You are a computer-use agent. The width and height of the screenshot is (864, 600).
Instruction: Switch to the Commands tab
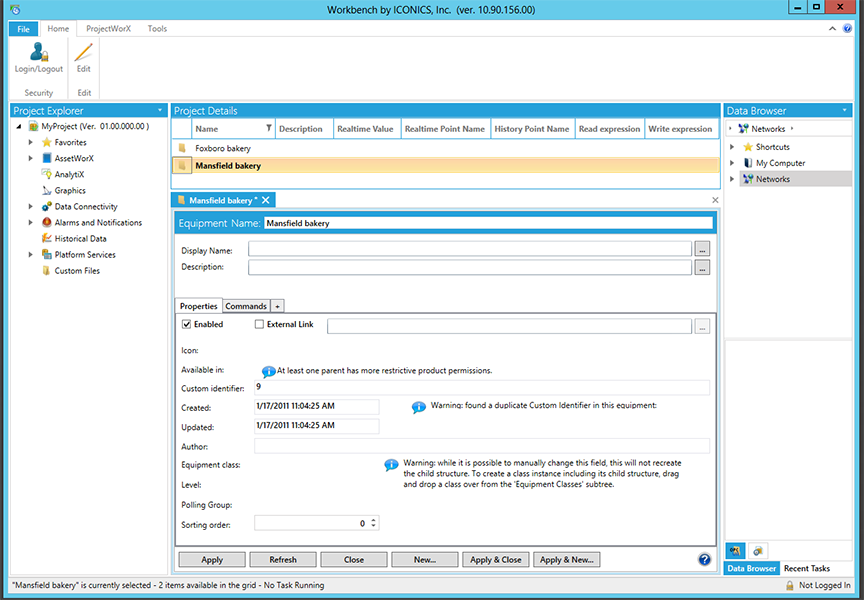tap(245, 306)
